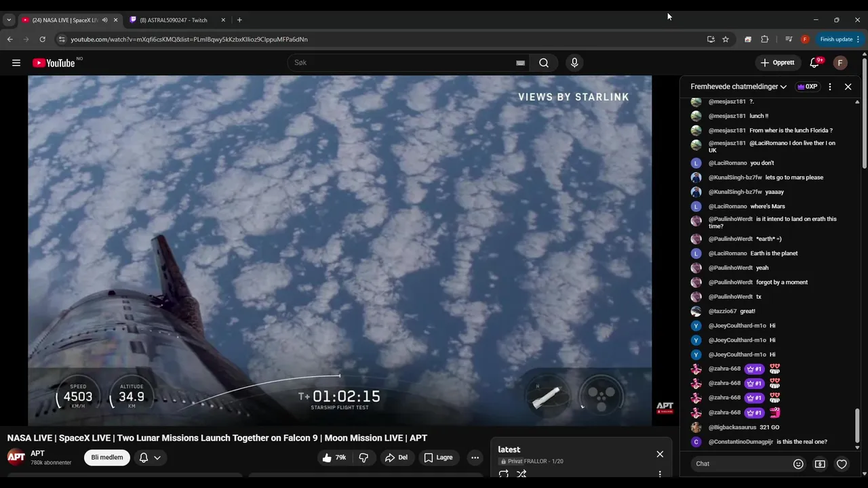
Task: Click @tazzio67 'great!' chat message
Action: click(747, 311)
